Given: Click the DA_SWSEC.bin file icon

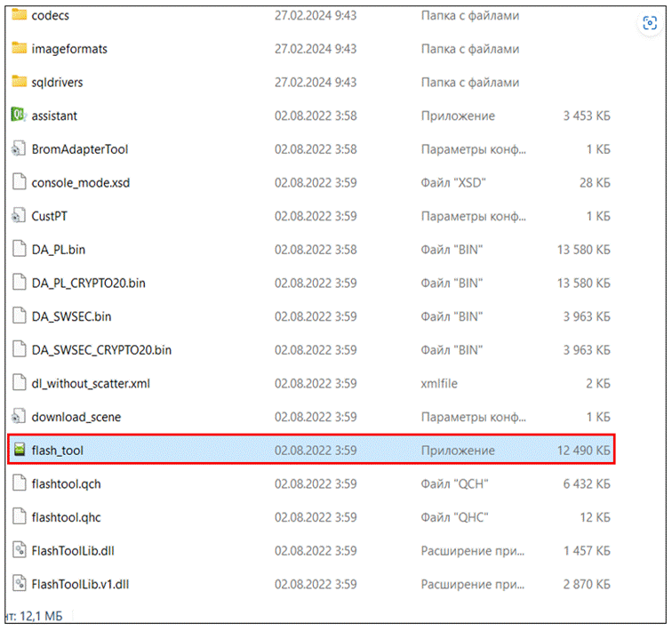Looking at the screenshot, I should coord(19,315).
